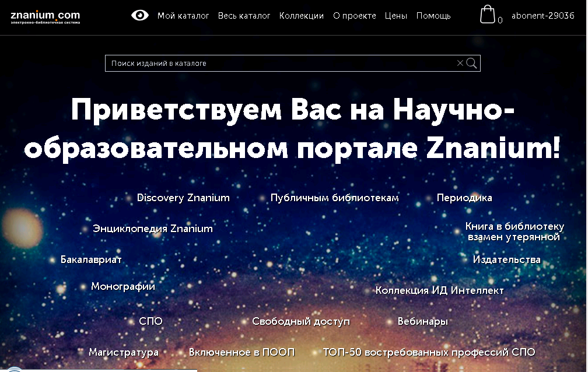Open Публичным библиотекам link
This screenshot has height=372, width=588.
334,198
